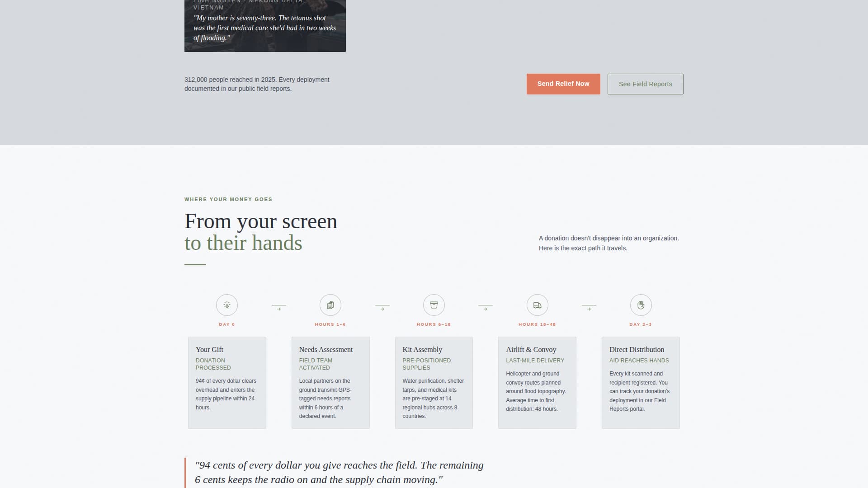Click the arrow after the Day 0 icon

click(278, 308)
